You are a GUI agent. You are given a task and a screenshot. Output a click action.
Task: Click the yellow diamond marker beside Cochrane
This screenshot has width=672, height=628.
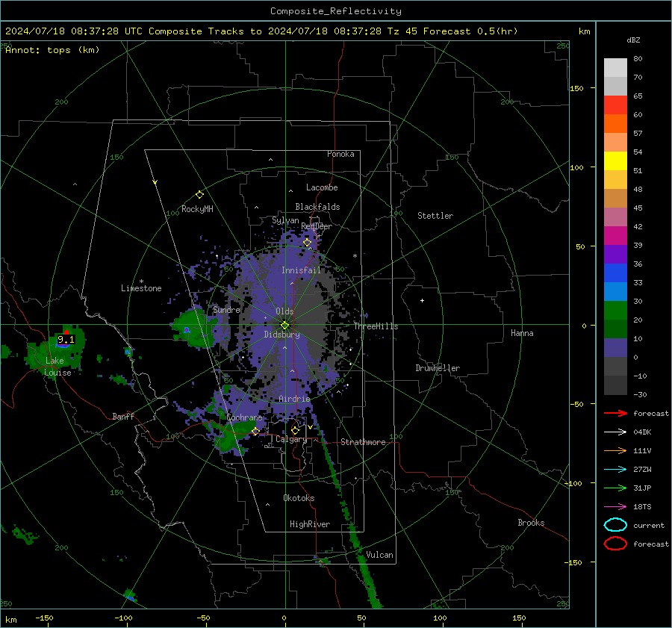pos(256,432)
